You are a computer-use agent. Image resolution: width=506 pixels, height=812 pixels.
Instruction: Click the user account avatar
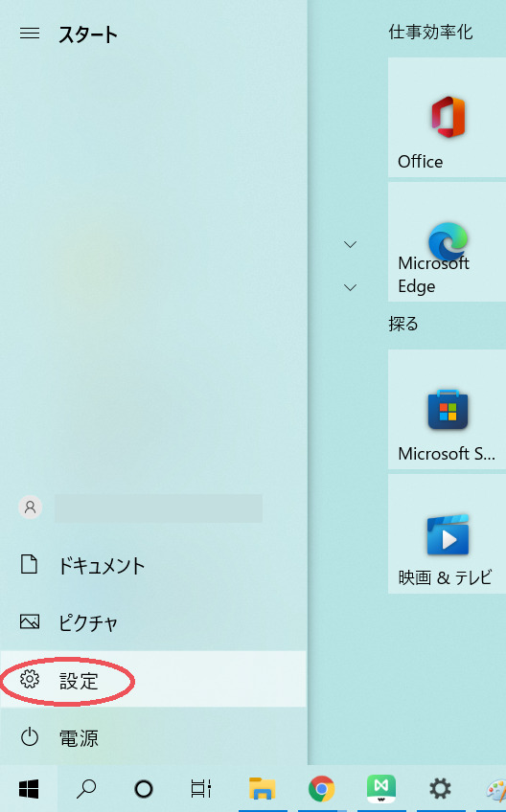coord(30,507)
